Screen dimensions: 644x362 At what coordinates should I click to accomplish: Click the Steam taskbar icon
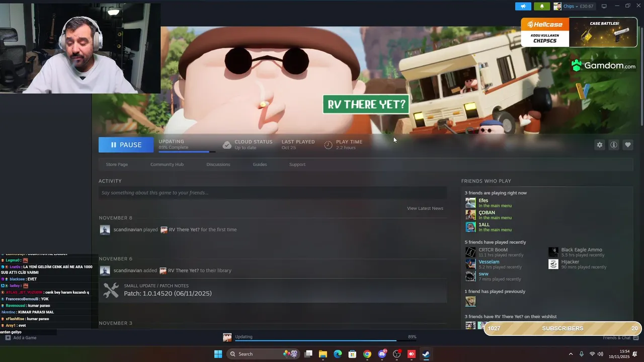426,354
